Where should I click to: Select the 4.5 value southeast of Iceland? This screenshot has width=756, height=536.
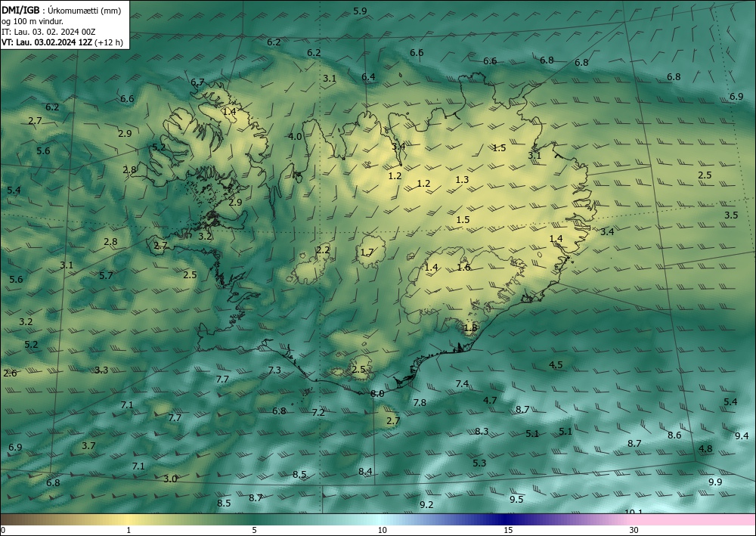(556, 364)
